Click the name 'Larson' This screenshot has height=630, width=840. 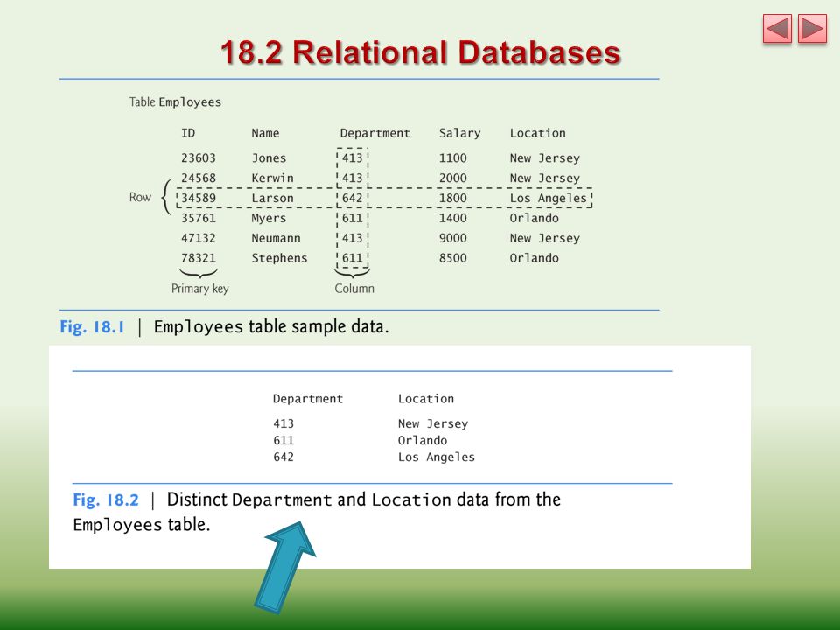pos(273,199)
